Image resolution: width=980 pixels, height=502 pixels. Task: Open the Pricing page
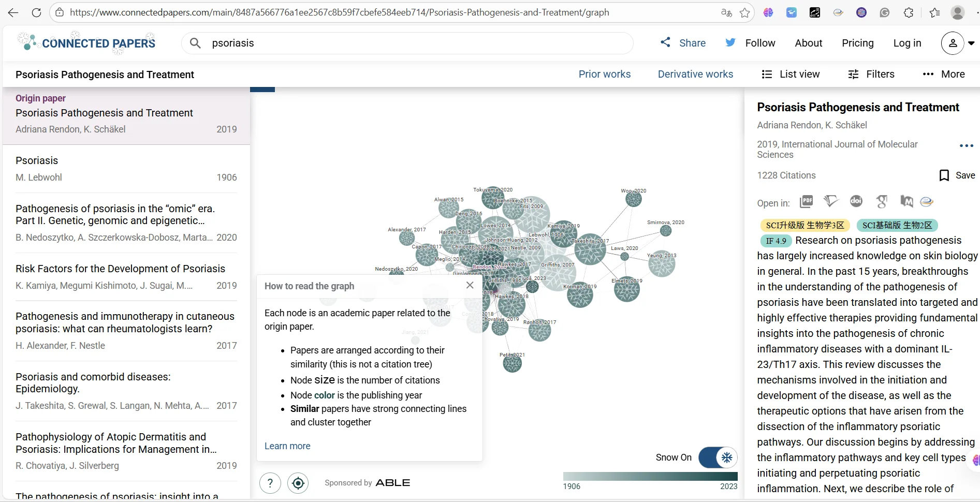click(x=858, y=43)
